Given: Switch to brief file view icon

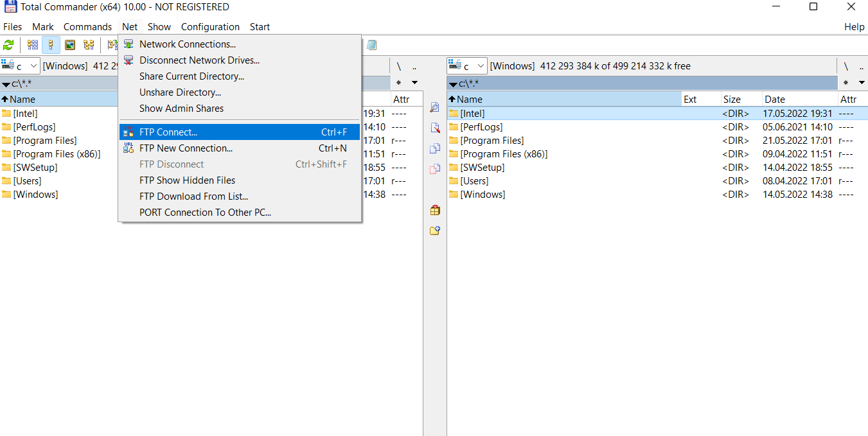Looking at the screenshot, I should (x=32, y=45).
